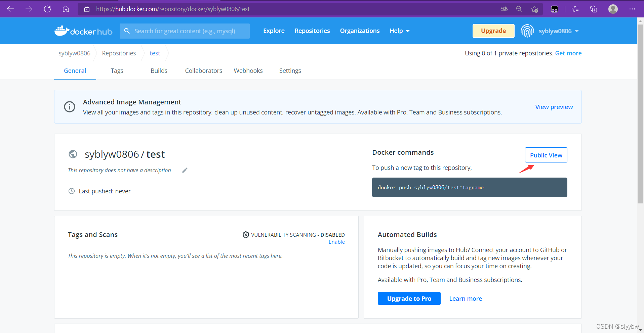Image resolution: width=644 pixels, height=333 pixels.
Task: Click the 'Last pushed: never' text
Action: 105,191
